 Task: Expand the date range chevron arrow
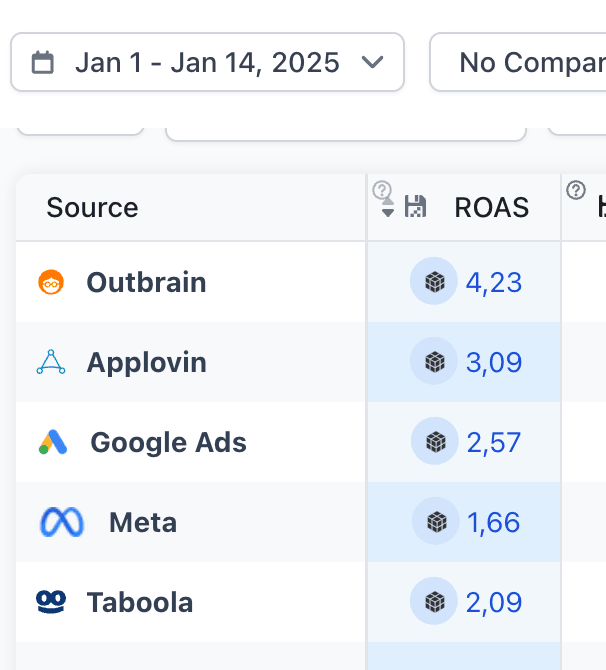point(372,62)
